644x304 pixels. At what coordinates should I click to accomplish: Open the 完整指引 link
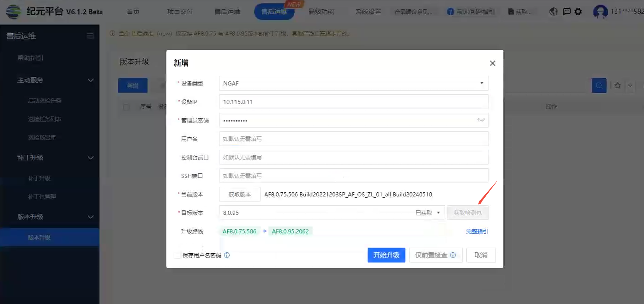tap(477, 231)
